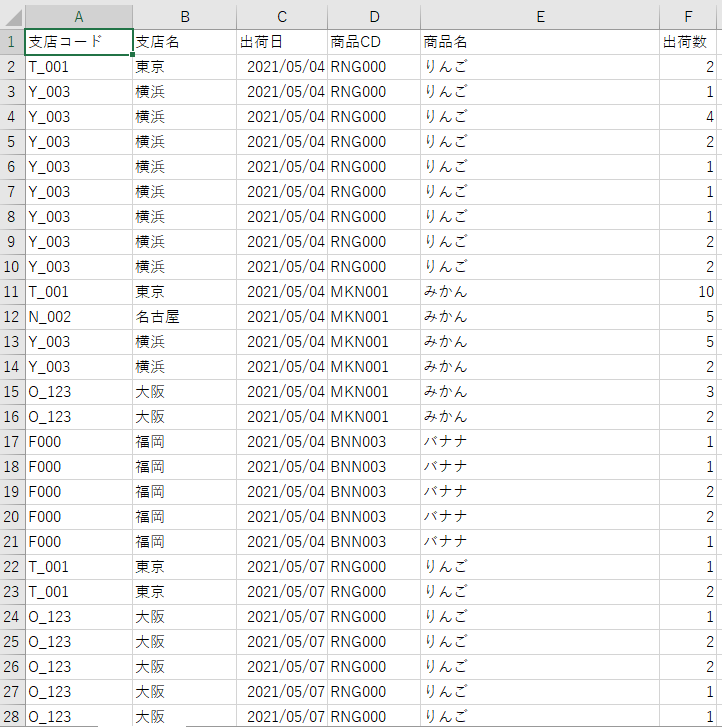The height and width of the screenshot is (727, 722).
Task: Click the cell with shipment quantity 10
Action: coord(688,292)
